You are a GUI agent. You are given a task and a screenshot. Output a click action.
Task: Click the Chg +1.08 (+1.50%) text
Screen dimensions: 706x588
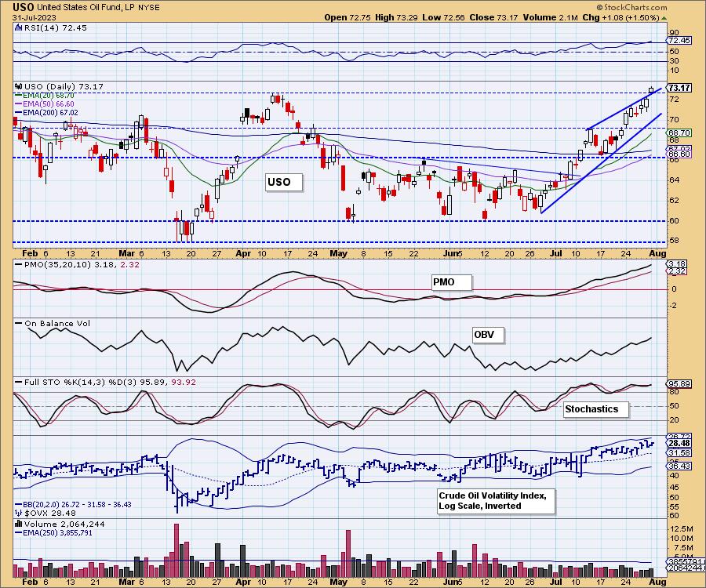point(621,17)
